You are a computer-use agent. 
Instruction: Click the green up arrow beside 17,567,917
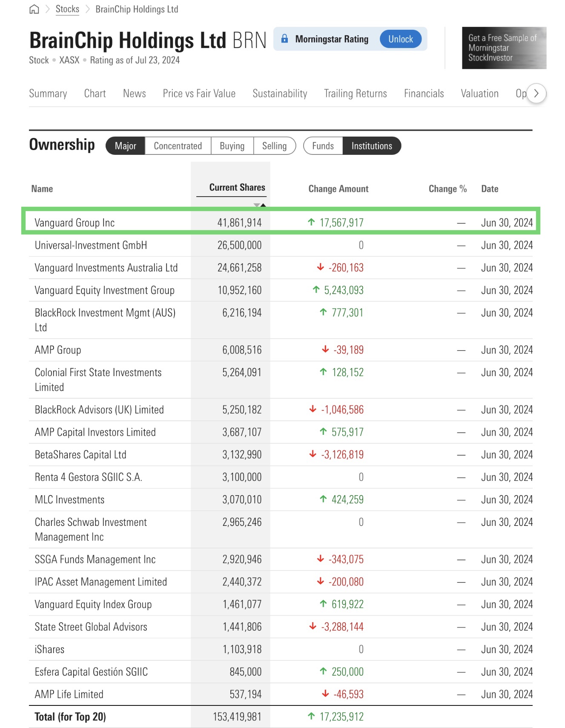[x=311, y=222]
